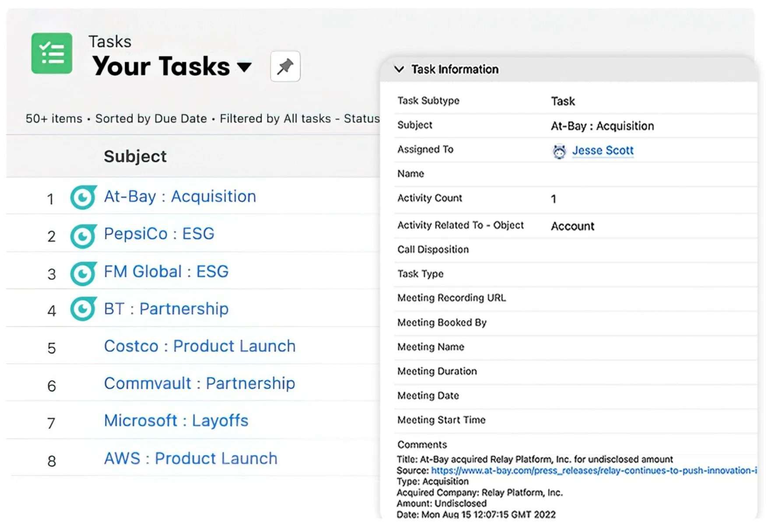The width and height of the screenshot is (774, 532).
Task: Sort by the Subject column header
Action: (135, 156)
